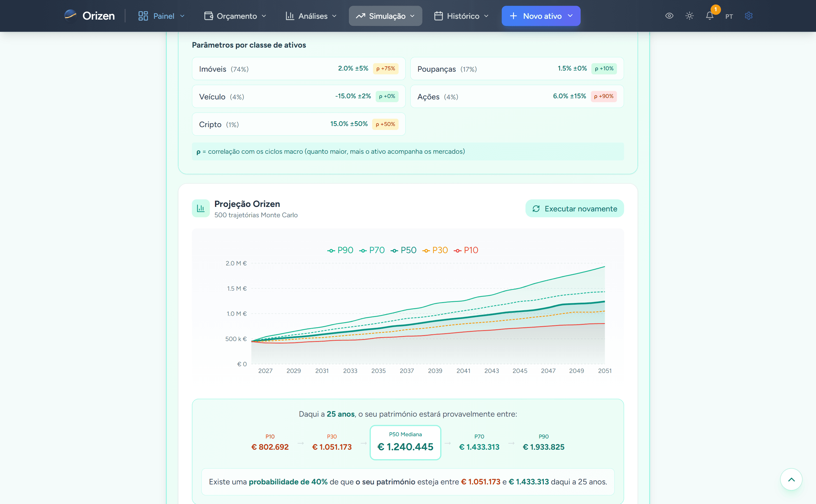The image size is (816, 504).
Task: Expand the Simulação dropdown chevron
Action: tap(412, 16)
